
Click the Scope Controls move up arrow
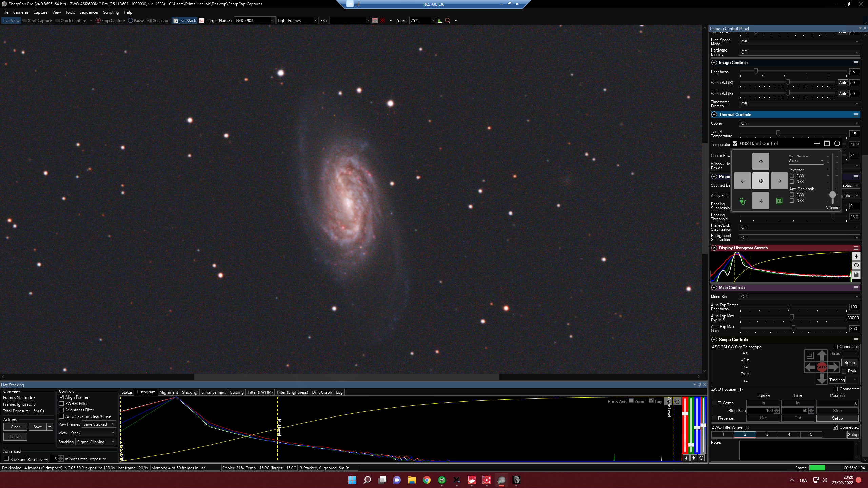[822, 355]
